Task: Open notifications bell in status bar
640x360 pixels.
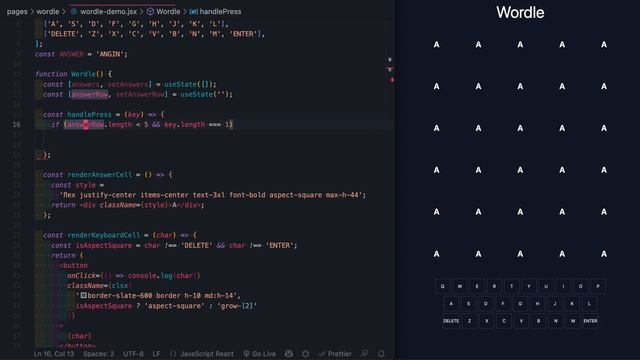Action: pyautogui.click(x=381, y=353)
